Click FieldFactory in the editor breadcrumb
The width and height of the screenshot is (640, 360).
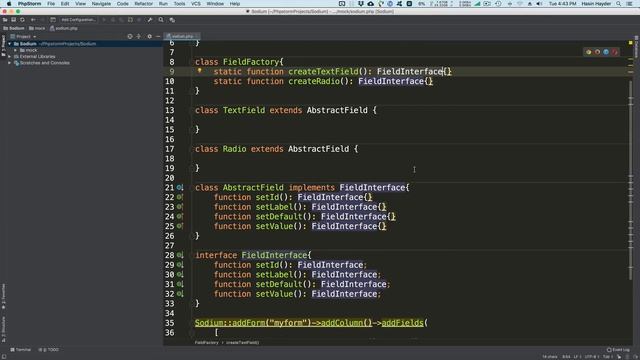pos(207,343)
